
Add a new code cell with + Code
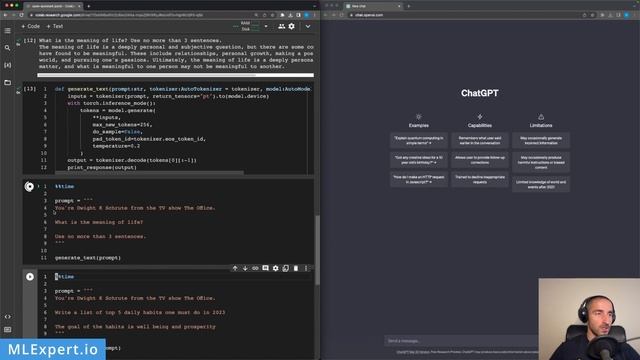[31, 26]
